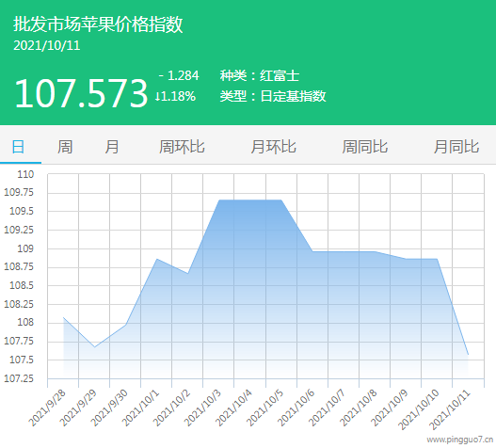Open the 月环比 tab
The height and width of the screenshot is (448, 496).
pos(273,147)
